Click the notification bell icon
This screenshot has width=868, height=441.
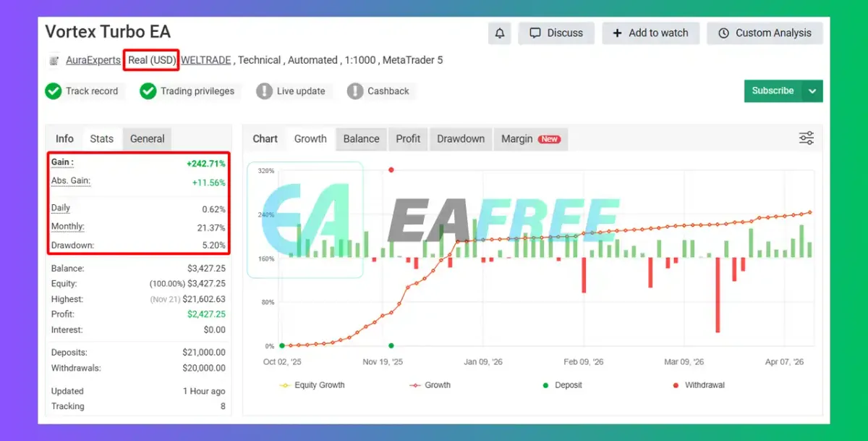tap(500, 33)
